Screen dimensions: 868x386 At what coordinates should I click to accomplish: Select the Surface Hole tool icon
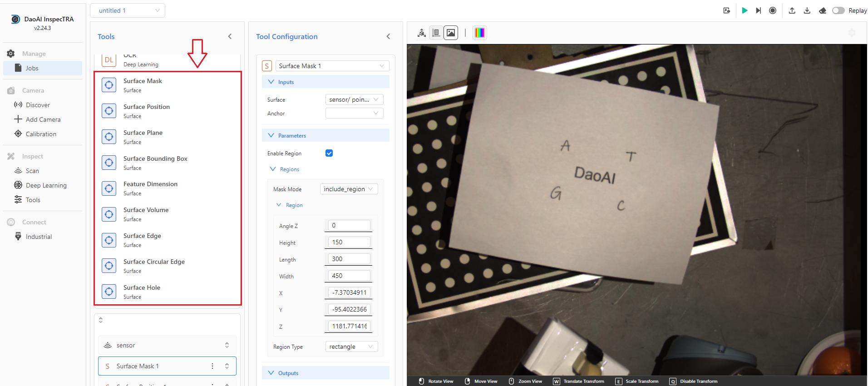click(109, 292)
